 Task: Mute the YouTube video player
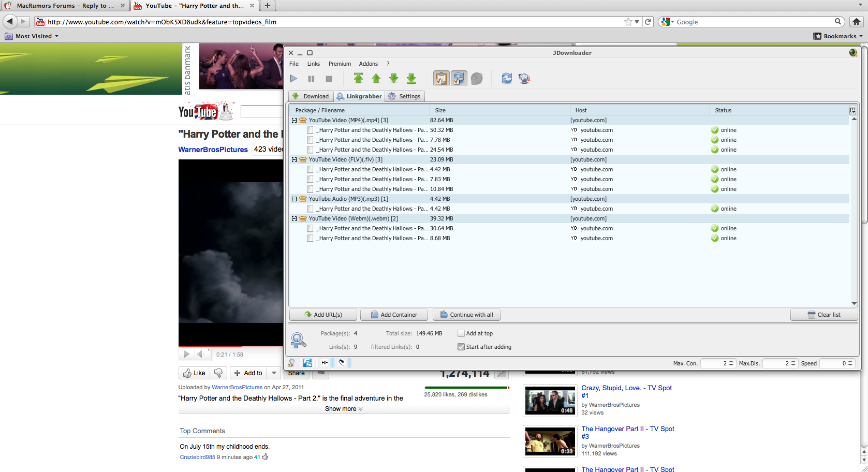point(201,355)
